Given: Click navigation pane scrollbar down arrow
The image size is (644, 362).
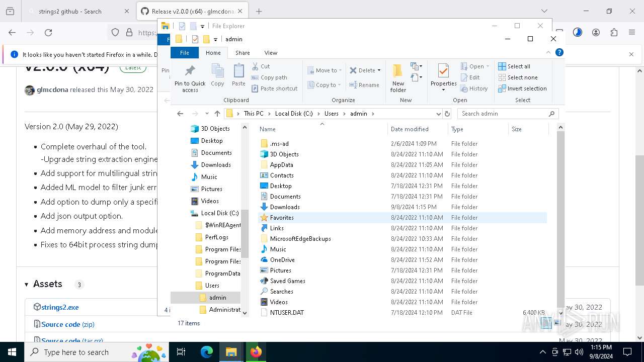Looking at the screenshot, I should pyautogui.click(x=245, y=313).
